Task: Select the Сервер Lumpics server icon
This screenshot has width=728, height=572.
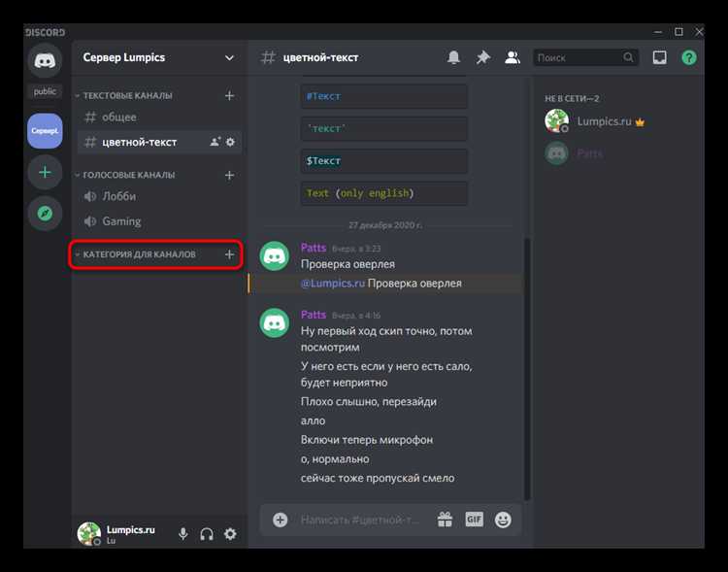Action: click(45, 131)
